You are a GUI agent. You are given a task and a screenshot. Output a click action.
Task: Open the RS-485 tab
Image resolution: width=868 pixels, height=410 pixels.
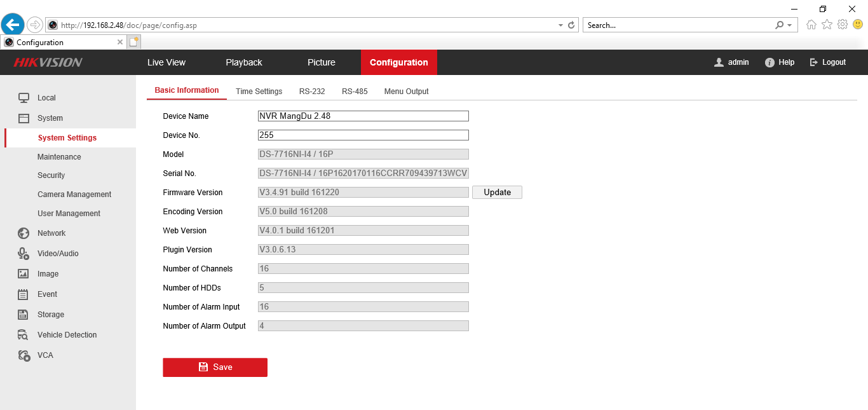[x=355, y=92]
